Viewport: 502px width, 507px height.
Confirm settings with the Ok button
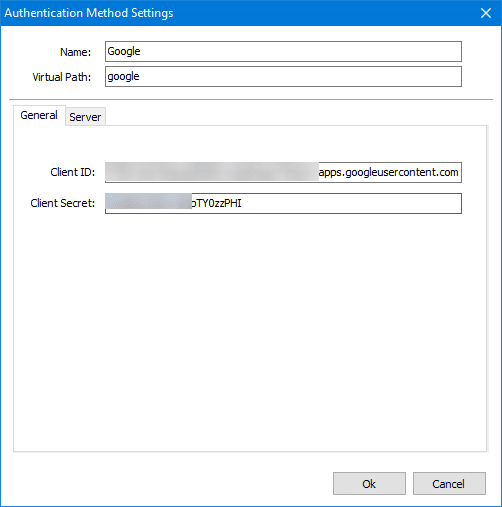369,484
